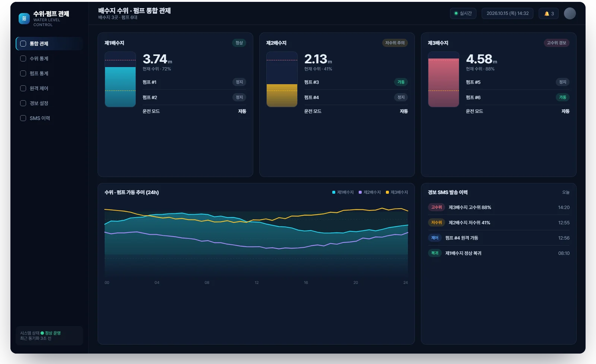This screenshot has height=364, width=596.
Task: Toggle 펌프 #1 정지 status pill
Action: (x=239, y=82)
